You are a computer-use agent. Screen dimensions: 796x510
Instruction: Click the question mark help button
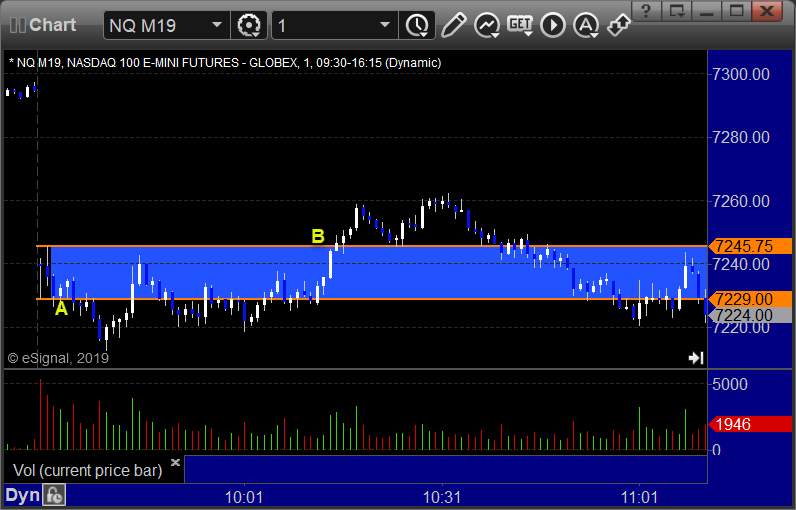pyautogui.click(x=646, y=11)
